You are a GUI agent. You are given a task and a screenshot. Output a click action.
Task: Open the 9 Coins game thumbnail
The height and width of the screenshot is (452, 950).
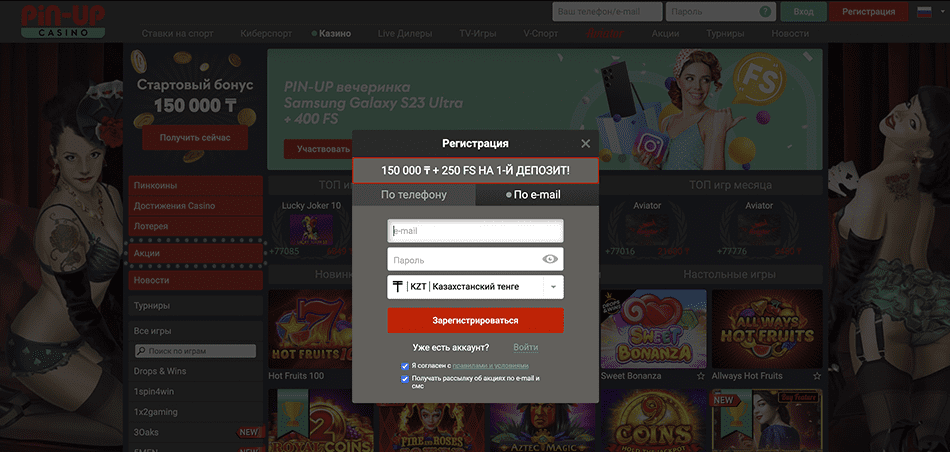coord(653,420)
